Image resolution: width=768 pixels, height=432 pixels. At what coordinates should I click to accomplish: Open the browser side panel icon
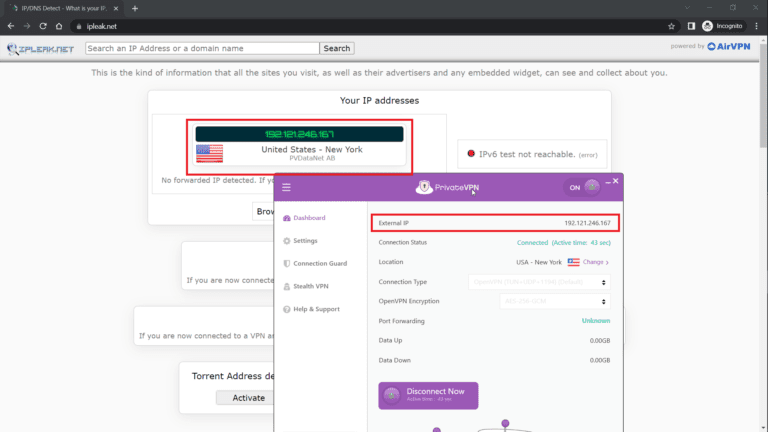(x=691, y=26)
